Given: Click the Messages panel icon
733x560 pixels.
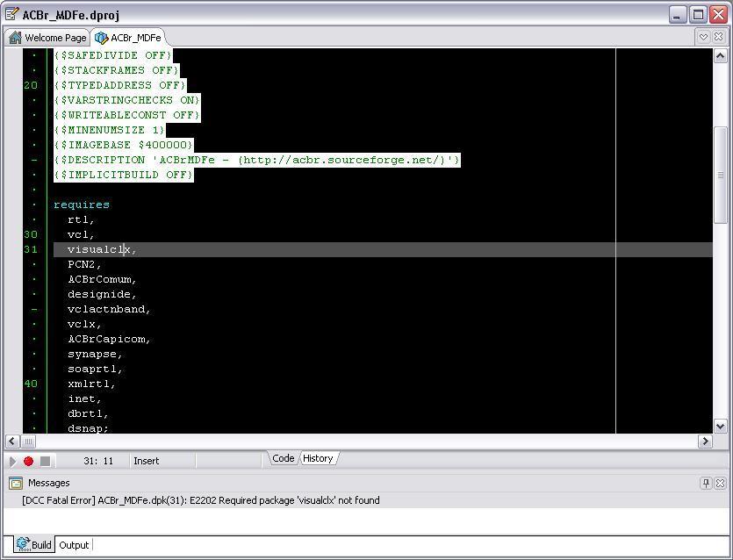Looking at the screenshot, I should coord(16,484).
